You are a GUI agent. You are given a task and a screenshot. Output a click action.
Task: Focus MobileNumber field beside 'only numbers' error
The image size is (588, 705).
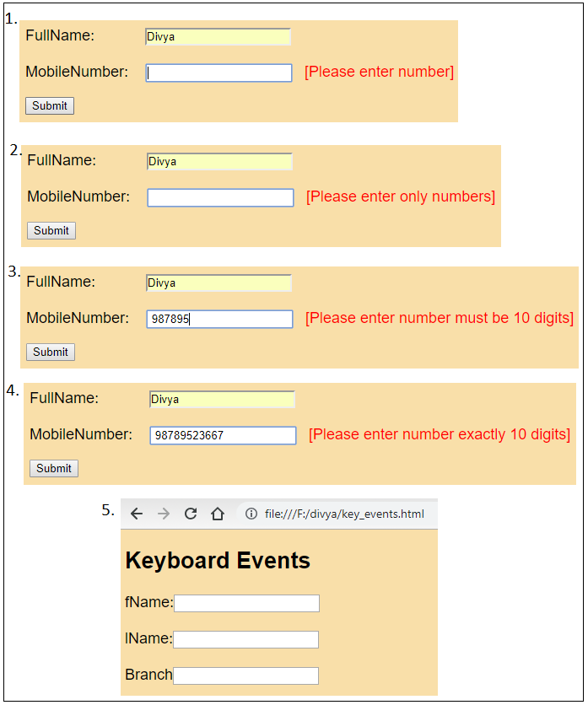coord(221,198)
